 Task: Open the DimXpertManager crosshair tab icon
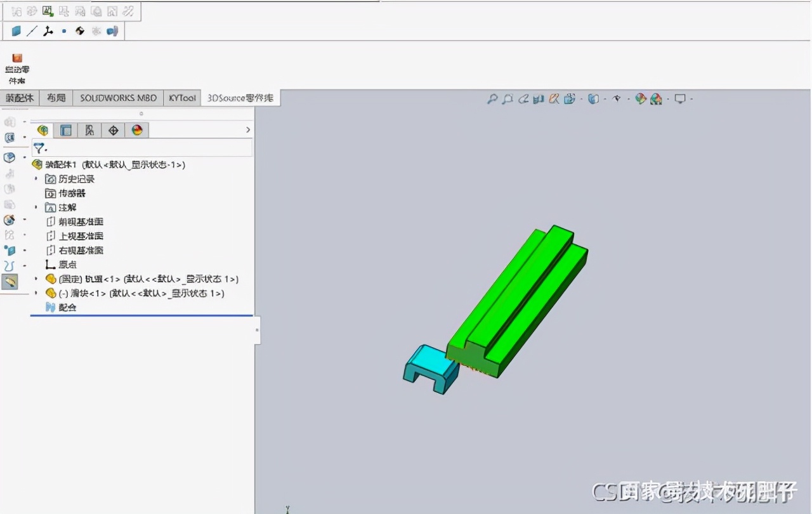pos(114,130)
